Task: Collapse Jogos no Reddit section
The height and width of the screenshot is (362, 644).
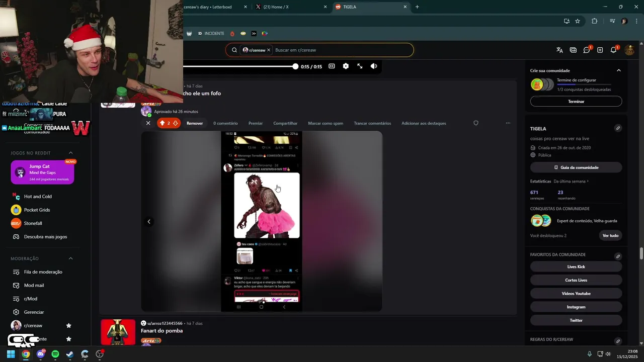Action: [70, 153]
